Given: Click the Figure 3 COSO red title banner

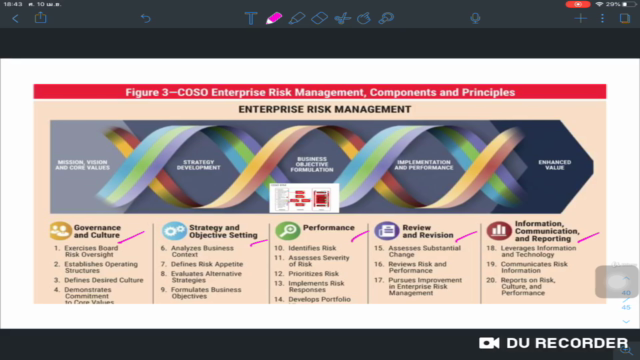Looking at the screenshot, I should [320, 92].
